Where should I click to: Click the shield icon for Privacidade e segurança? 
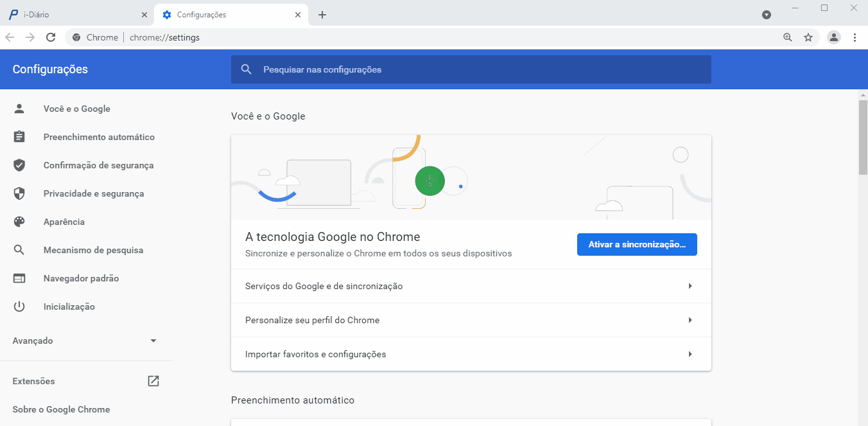tap(19, 193)
